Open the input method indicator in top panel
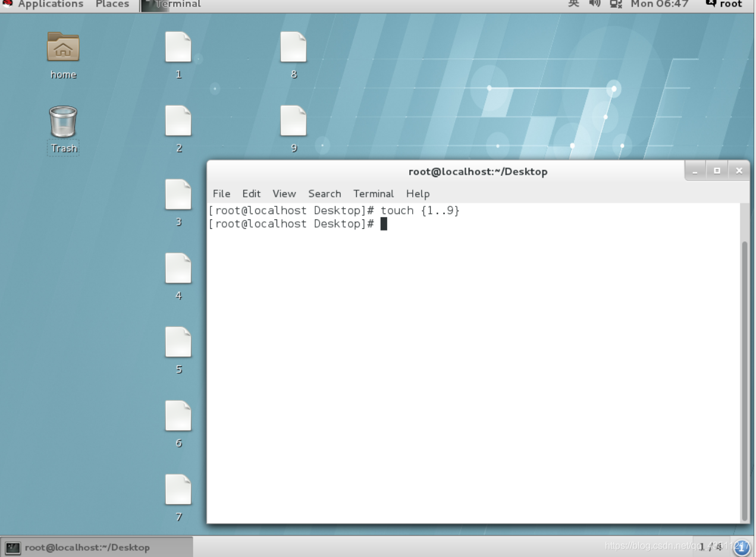Image resolution: width=756 pixels, height=557 pixels. (573, 4)
